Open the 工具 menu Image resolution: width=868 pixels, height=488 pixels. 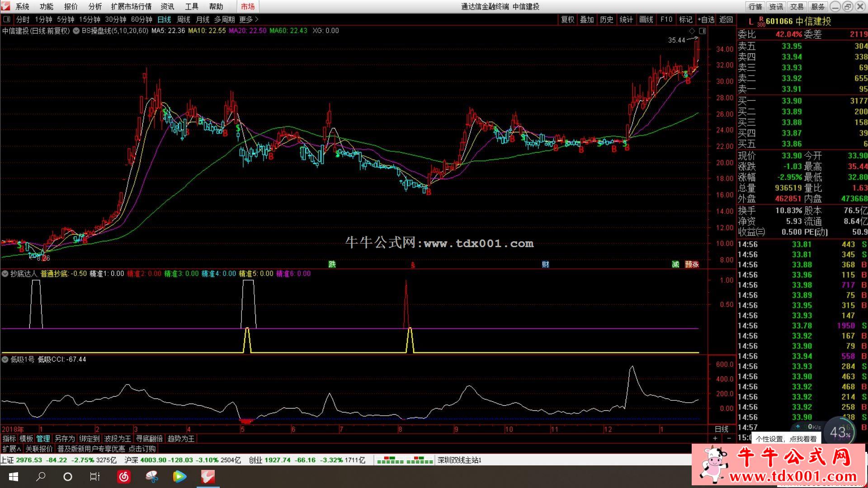[192, 6]
